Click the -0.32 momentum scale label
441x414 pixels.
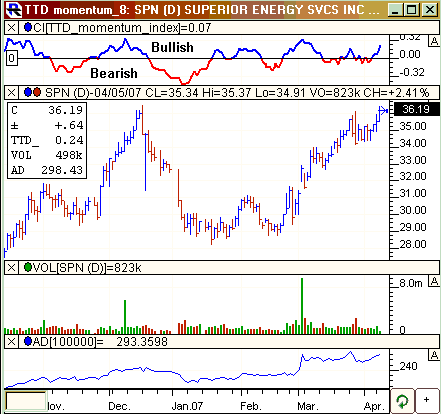(412, 72)
